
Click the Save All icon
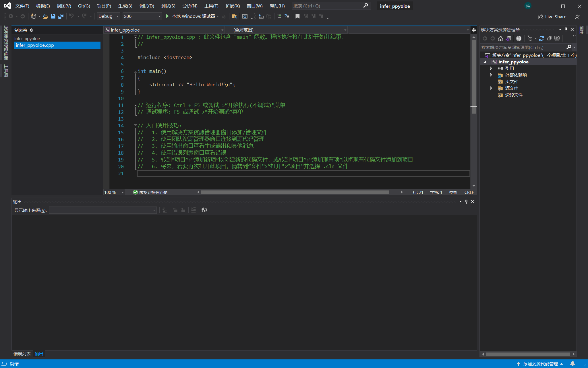coord(61,16)
